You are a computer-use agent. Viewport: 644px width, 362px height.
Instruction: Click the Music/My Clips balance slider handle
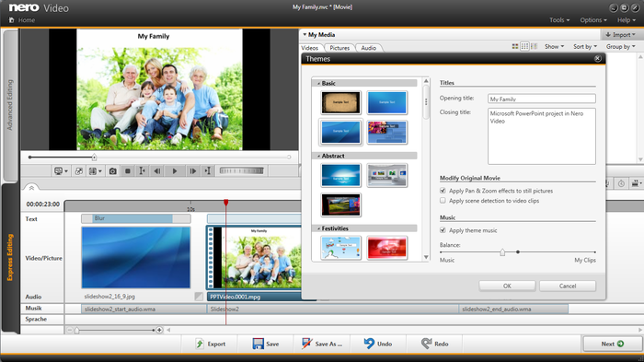click(502, 252)
